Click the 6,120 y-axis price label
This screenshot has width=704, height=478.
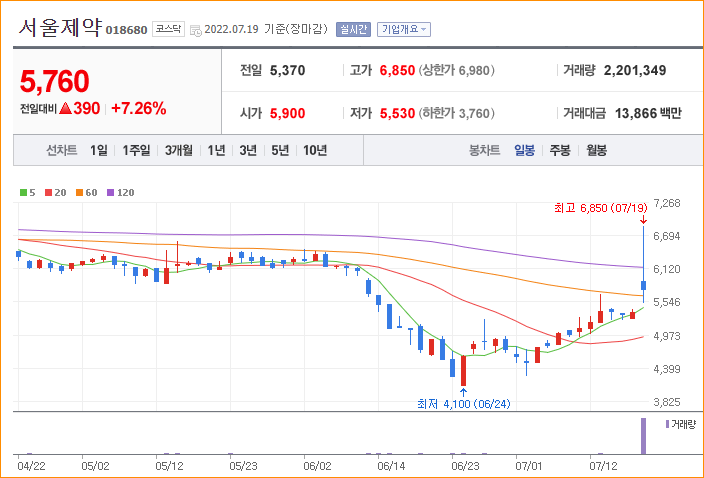[x=667, y=269]
